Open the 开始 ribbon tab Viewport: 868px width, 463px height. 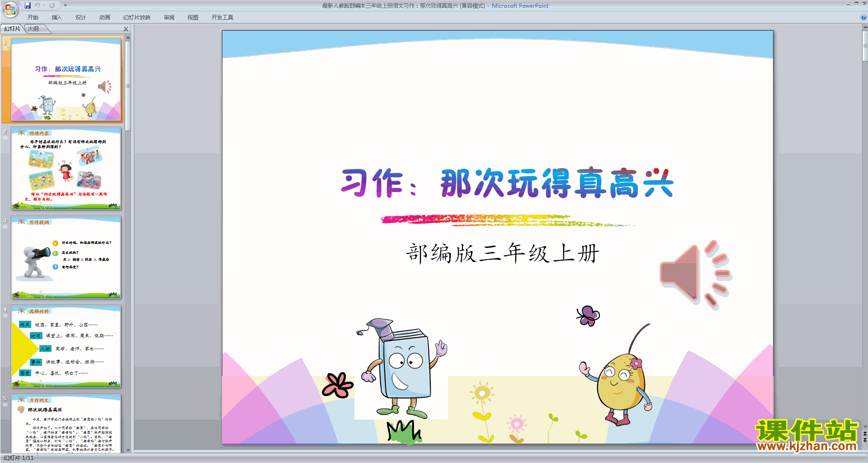click(33, 18)
